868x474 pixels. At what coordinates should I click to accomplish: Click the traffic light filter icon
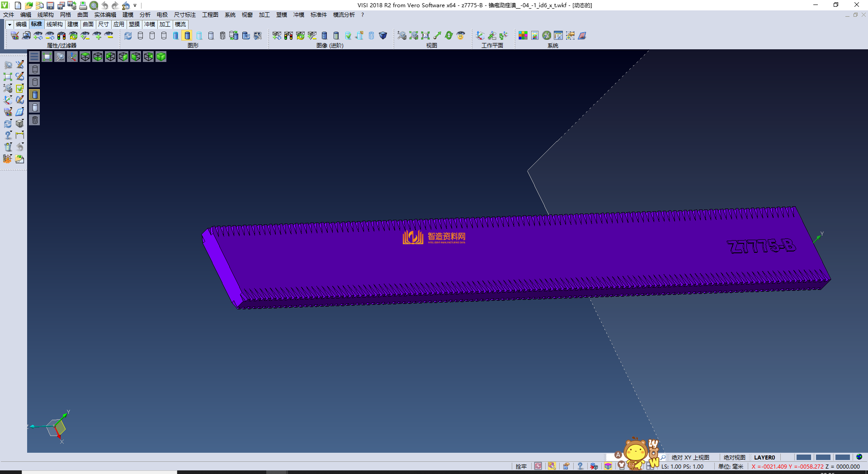coord(61,36)
